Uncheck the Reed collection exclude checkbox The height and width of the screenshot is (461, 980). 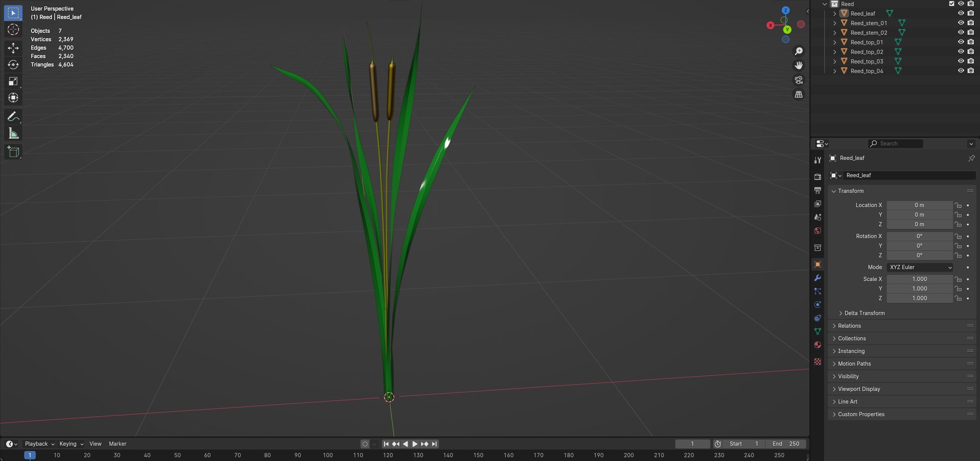point(951,4)
